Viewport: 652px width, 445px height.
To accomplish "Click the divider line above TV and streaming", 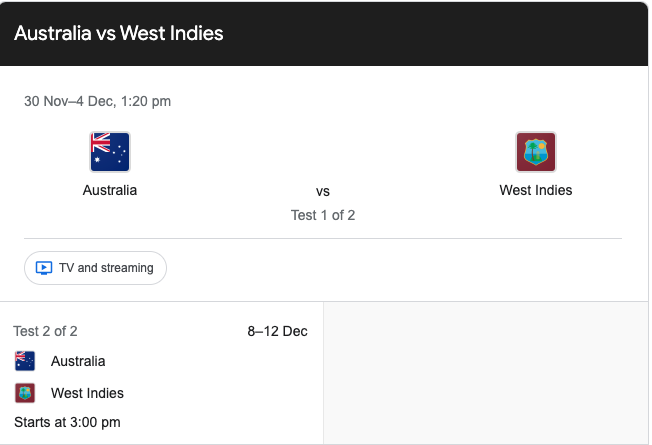I will pos(323,238).
